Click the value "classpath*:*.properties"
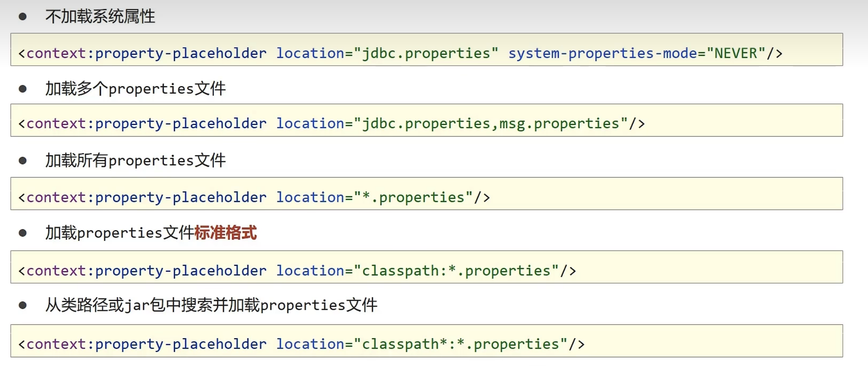This screenshot has height=372, width=868. (460, 344)
